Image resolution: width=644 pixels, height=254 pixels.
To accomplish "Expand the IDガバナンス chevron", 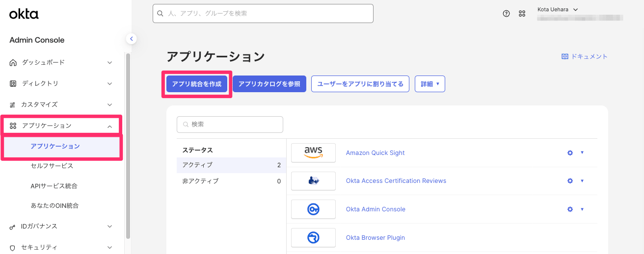I will [x=110, y=227].
